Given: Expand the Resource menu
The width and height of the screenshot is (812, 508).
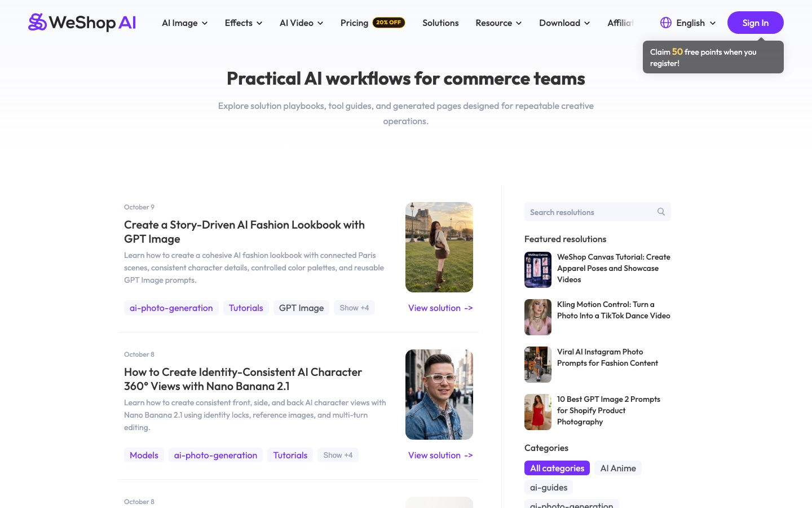Looking at the screenshot, I should tap(498, 23).
